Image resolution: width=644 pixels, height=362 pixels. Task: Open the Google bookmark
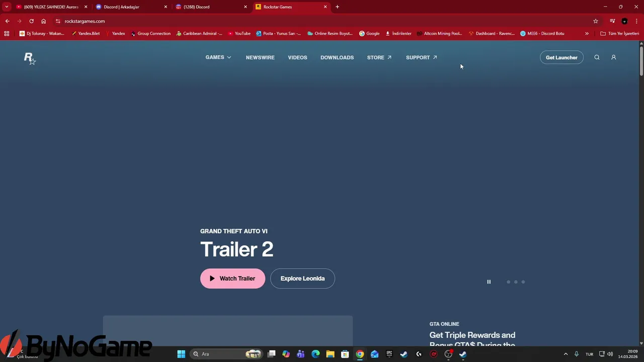pos(369,34)
